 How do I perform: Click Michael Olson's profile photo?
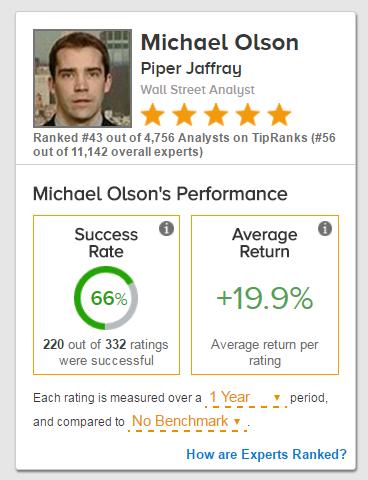[x=83, y=78]
